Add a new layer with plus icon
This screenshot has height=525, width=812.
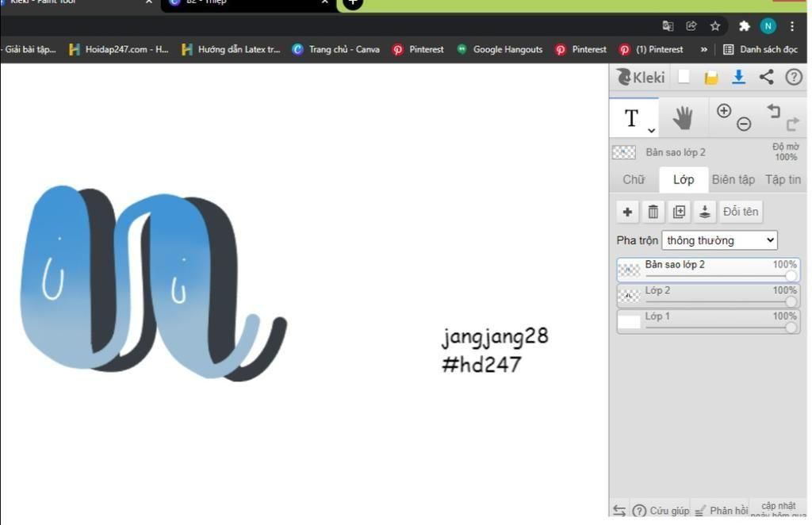tap(628, 212)
